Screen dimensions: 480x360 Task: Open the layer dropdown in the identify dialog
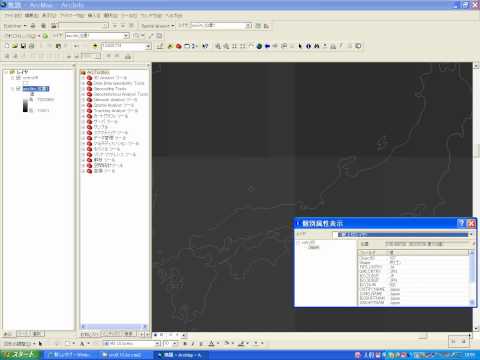pyautogui.click(x=471, y=234)
